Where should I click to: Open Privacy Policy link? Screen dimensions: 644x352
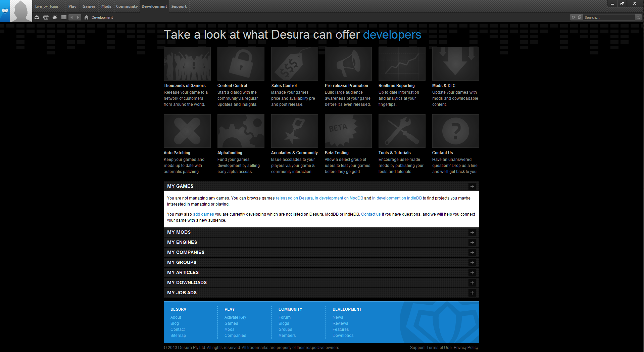(x=466, y=348)
